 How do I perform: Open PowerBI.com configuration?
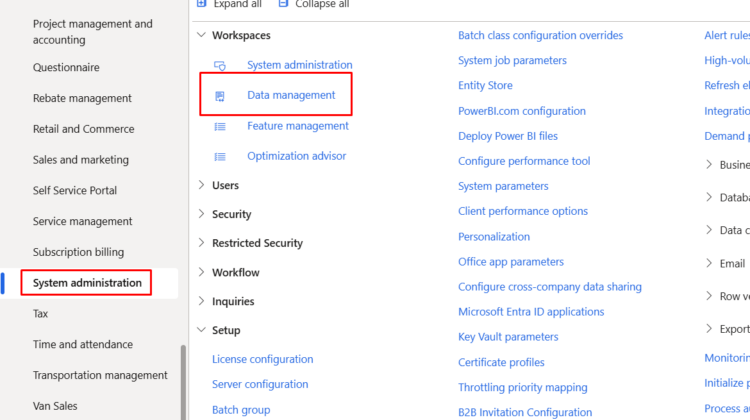(522, 111)
